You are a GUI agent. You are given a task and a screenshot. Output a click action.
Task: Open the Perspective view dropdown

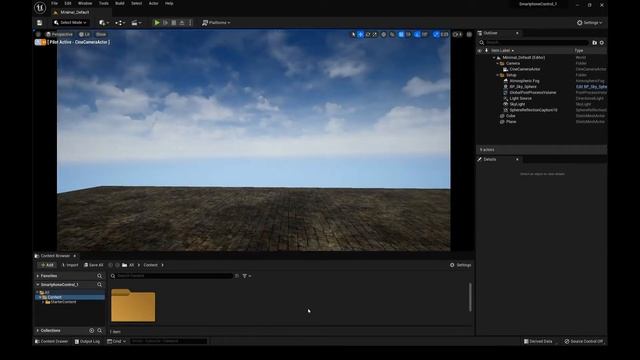(x=60, y=35)
